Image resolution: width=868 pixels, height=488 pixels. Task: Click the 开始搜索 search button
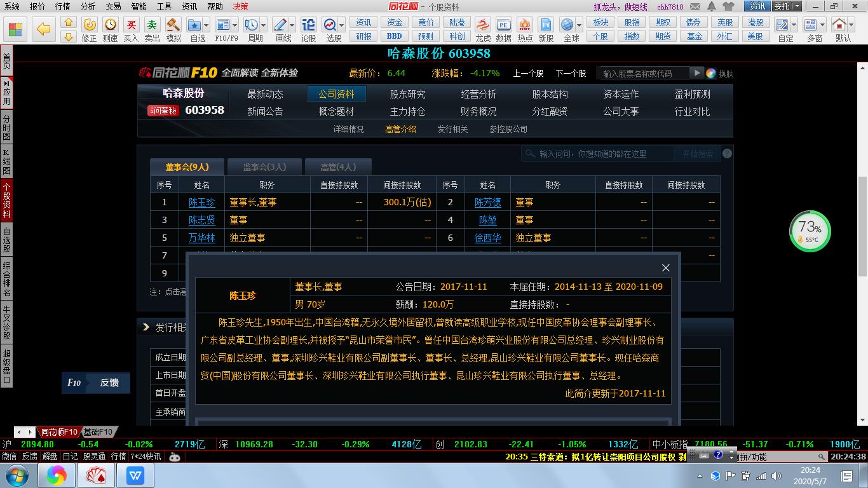pyautogui.click(x=698, y=154)
